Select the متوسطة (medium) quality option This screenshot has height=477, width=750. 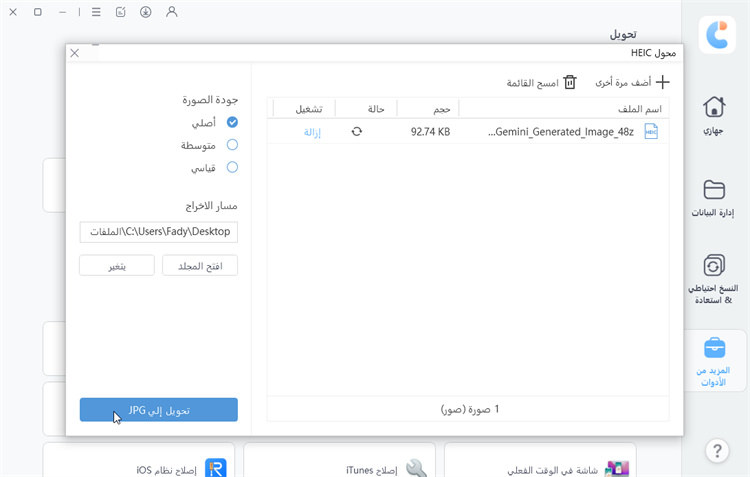(232, 145)
